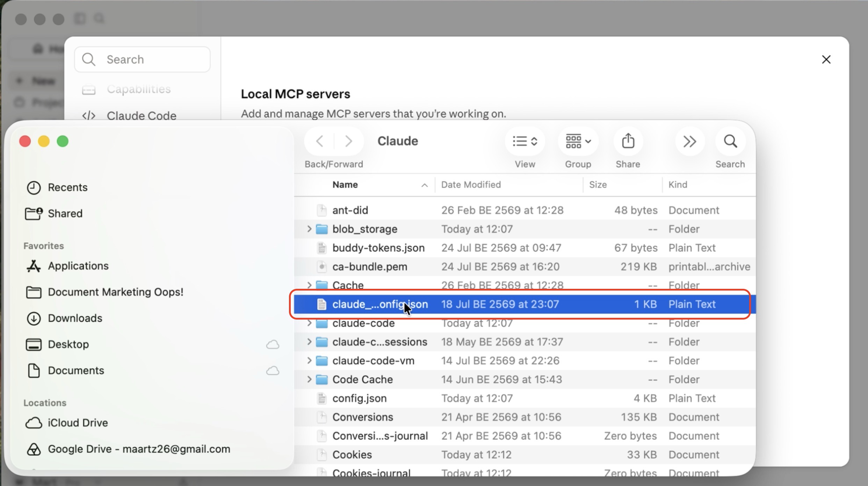Open iCloud Drive location

[67, 423]
